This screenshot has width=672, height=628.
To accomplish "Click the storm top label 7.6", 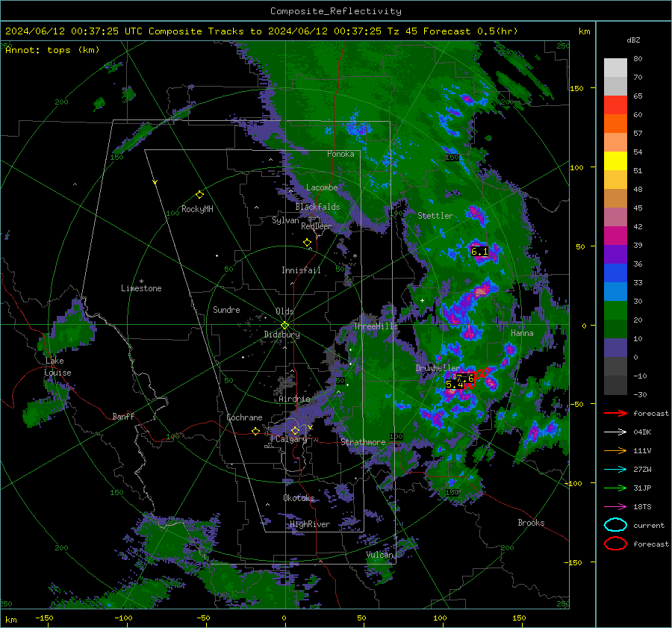I will click(x=465, y=378).
